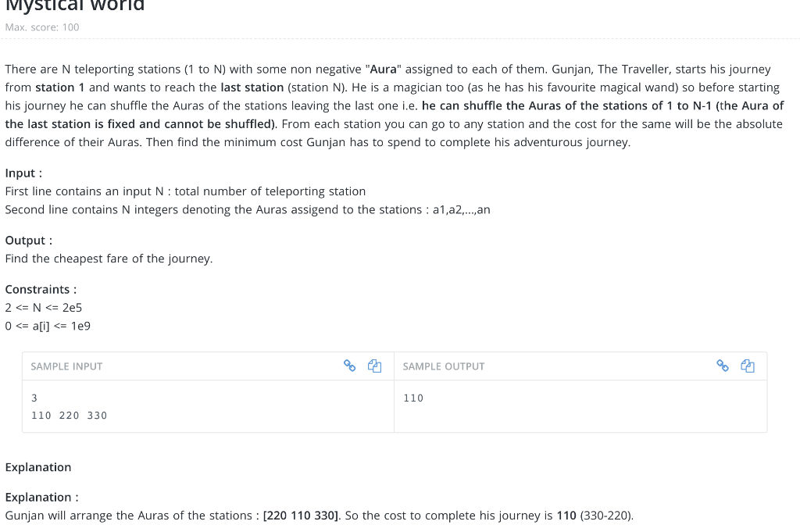The width and height of the screenshot is (800, 532).
Task: Select the chain-link icon above the input box
Action: point(349,366)
